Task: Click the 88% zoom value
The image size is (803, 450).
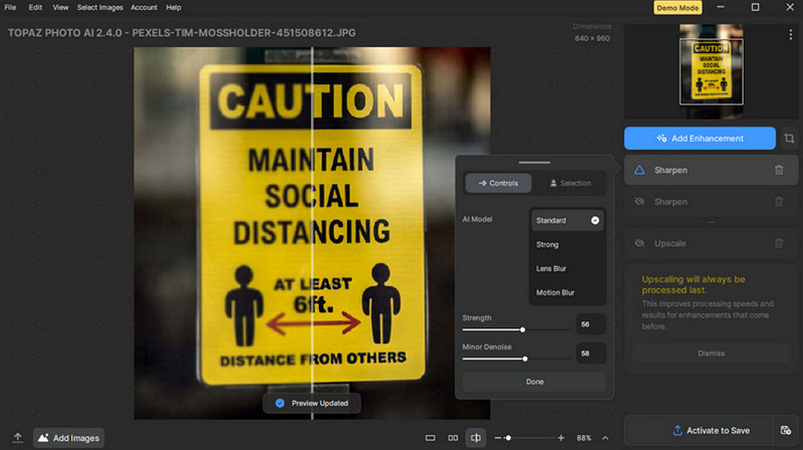Action: tap(584, 438)
